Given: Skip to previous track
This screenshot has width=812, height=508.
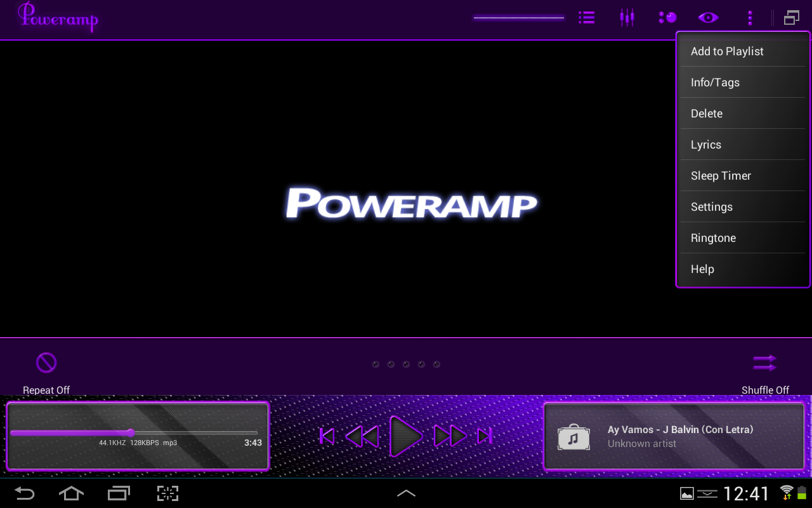Looking at the screenshot, I should click(327, 436).
